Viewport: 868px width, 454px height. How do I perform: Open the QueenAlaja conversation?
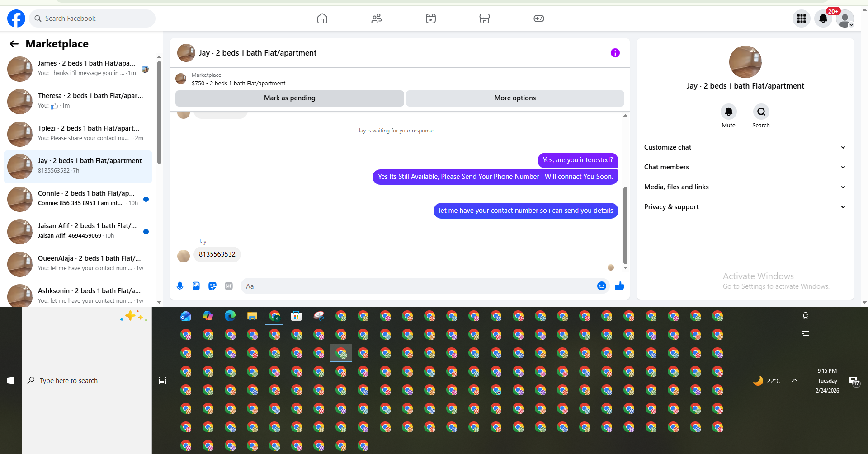pyautogui.click(x=78, y=264)
